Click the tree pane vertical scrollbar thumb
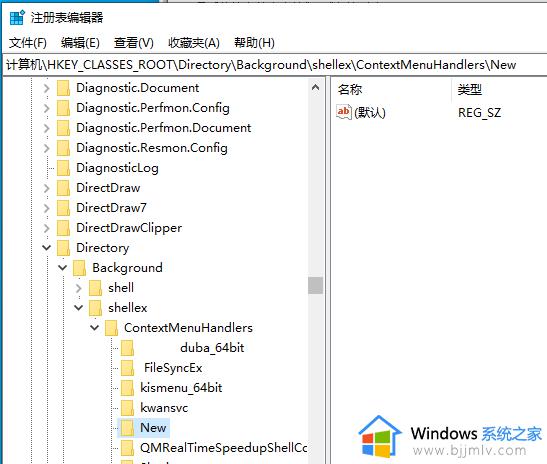 click(x=315, y=285)
